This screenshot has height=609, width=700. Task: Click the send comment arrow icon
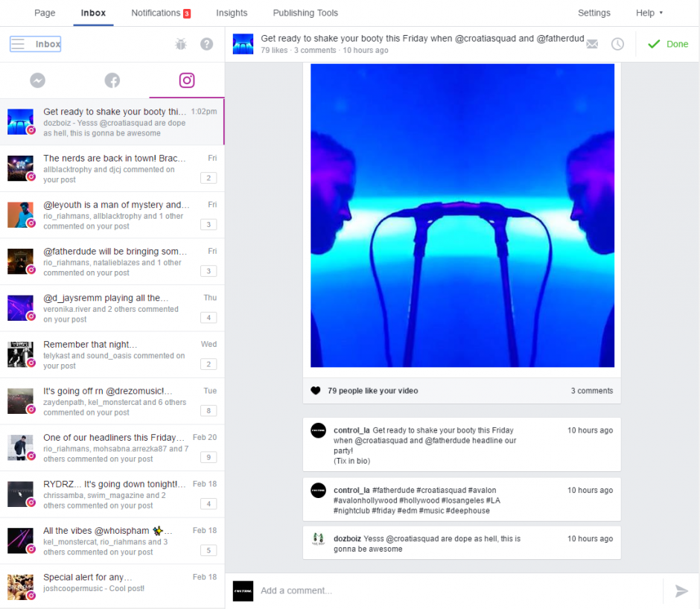(681, 590)
